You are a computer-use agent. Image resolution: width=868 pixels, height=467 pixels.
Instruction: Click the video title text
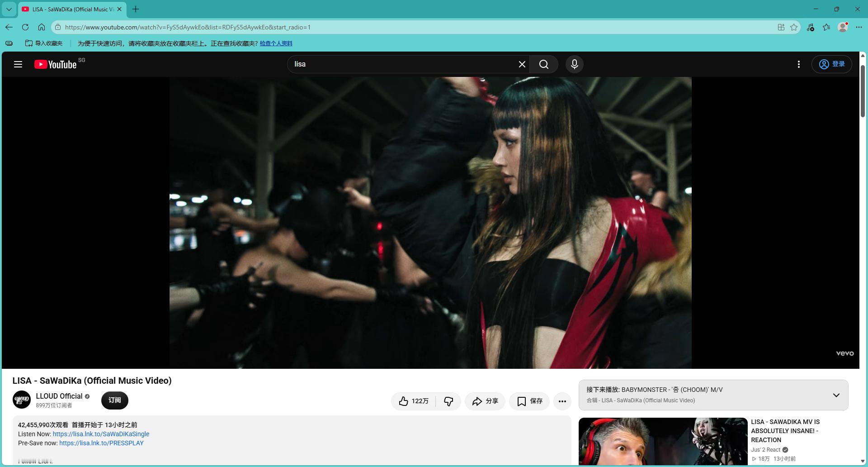tap(92, 381)
